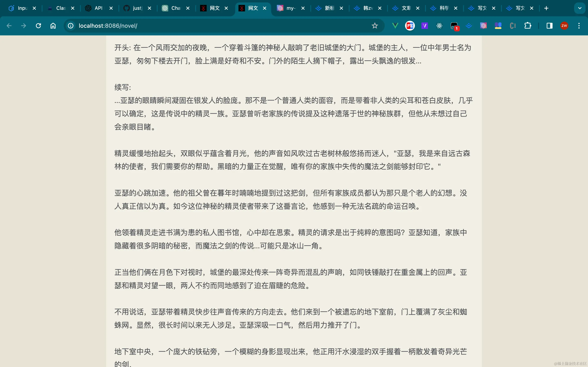Click the extension showing notification badge 1
Viewport: 588px width, 367px height.
[454, 25]
